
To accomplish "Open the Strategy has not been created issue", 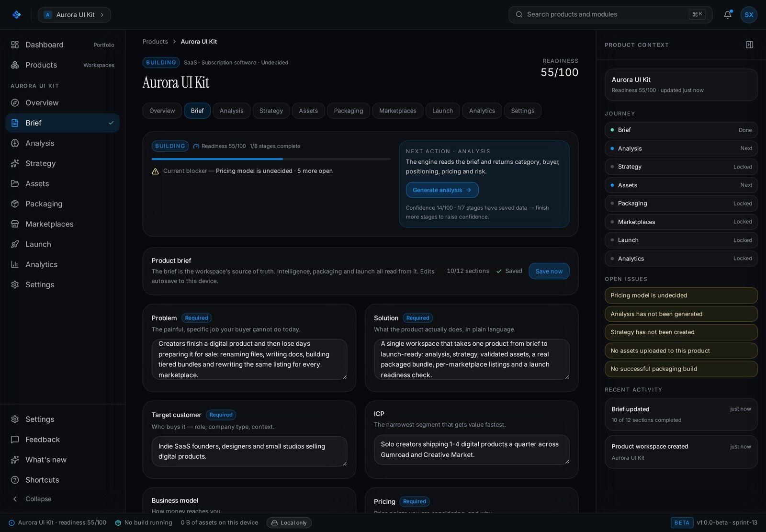I will (x=681, y=332).
